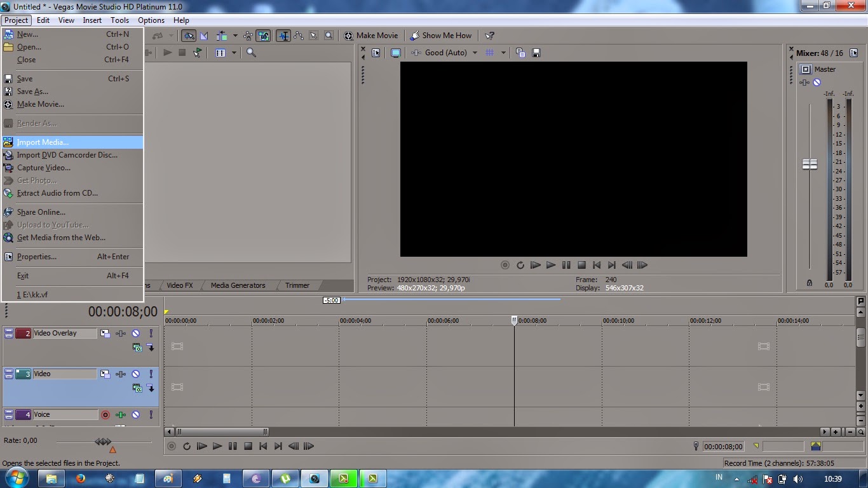Open media search magnifier in Project Media

coord(251,53)
